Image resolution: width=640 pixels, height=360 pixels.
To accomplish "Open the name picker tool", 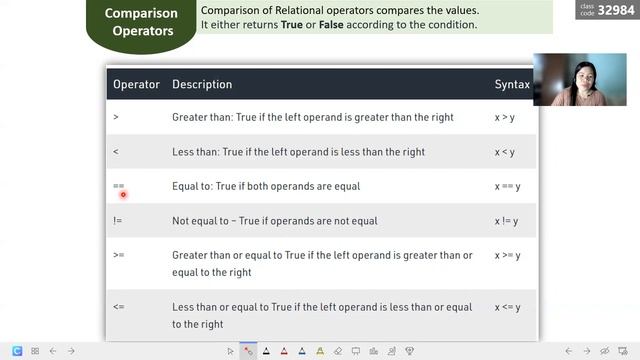I will (x=391, y=351).
